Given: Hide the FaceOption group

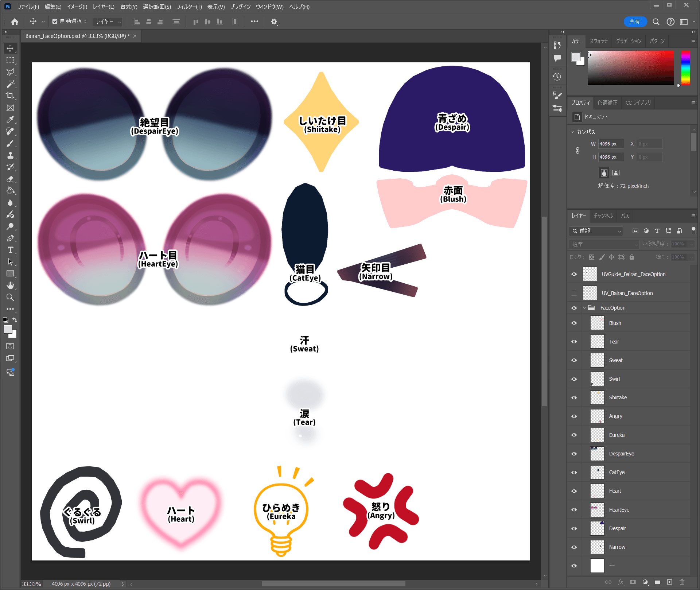Looking at the screenshot, I should coord(574,308).
